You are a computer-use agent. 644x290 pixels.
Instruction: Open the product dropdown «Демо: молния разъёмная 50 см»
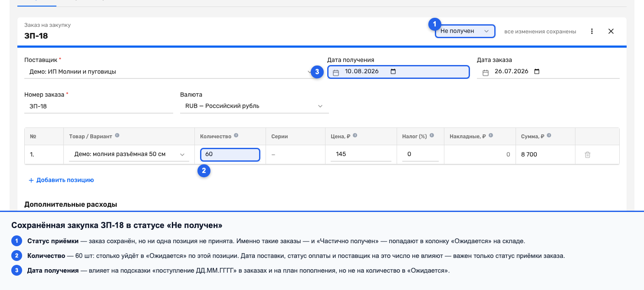pos(129,154)
